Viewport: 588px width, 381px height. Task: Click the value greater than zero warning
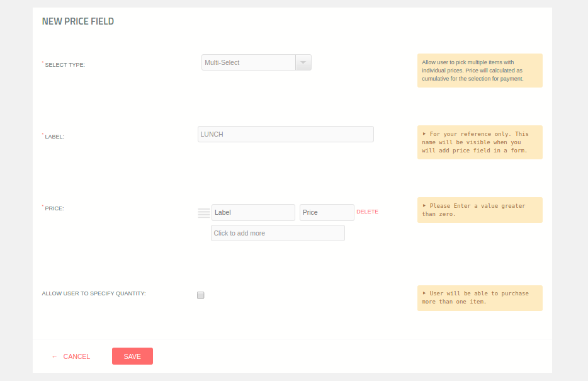pos(480,210)
